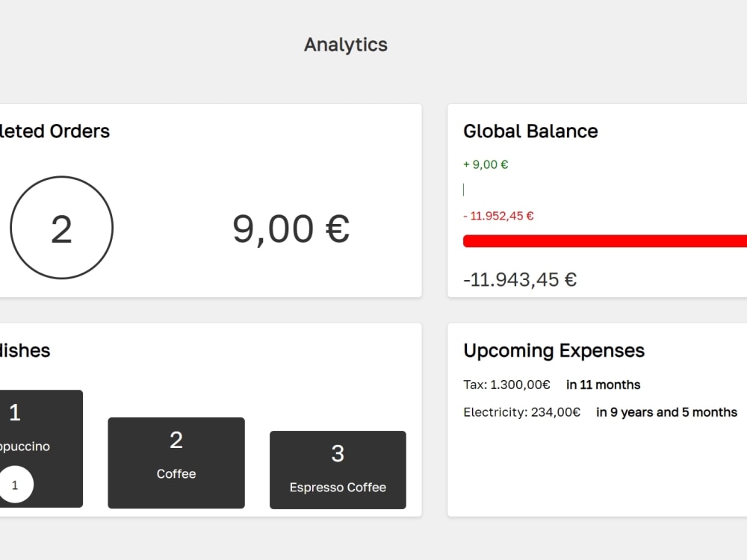Click the Global Balance card title
The image size is (747, 560).
pos(530,131)
